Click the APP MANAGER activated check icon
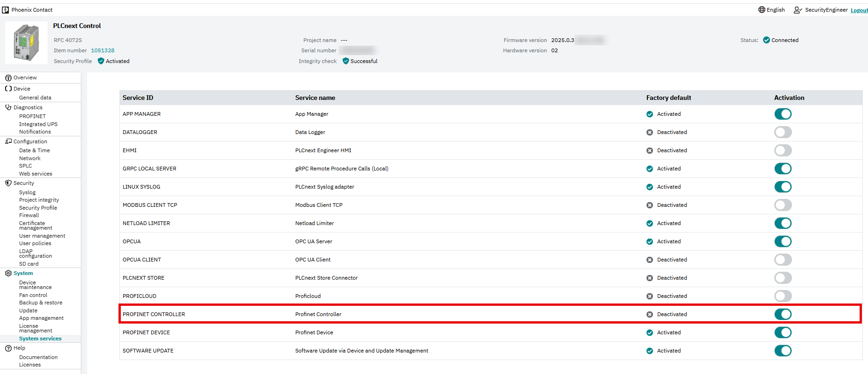This screenshot has height=374, width=868. (650, 114)
